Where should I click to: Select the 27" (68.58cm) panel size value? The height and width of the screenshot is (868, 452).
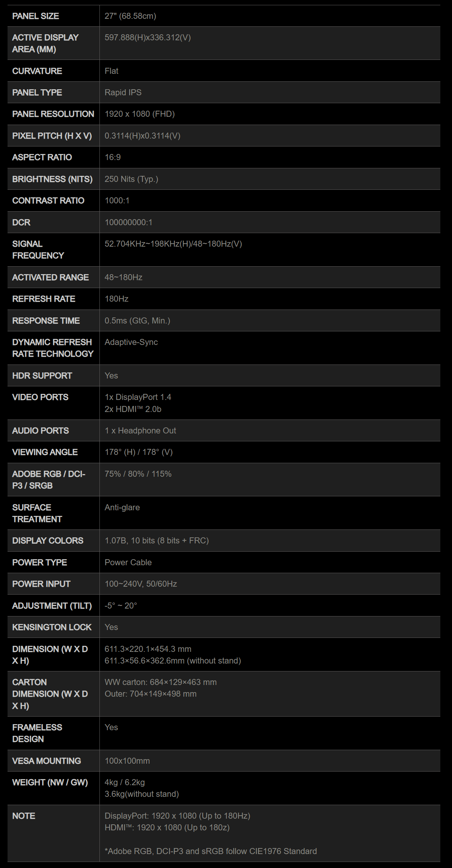point(130,16)
